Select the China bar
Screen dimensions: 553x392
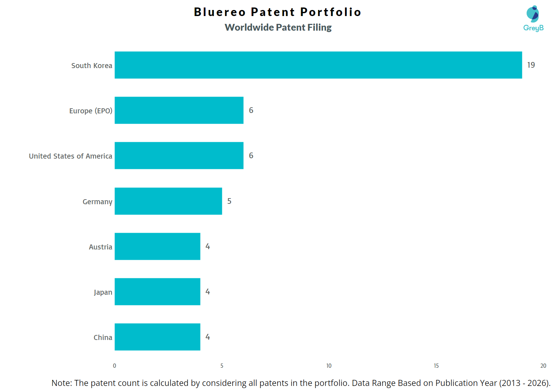point(157,337)
